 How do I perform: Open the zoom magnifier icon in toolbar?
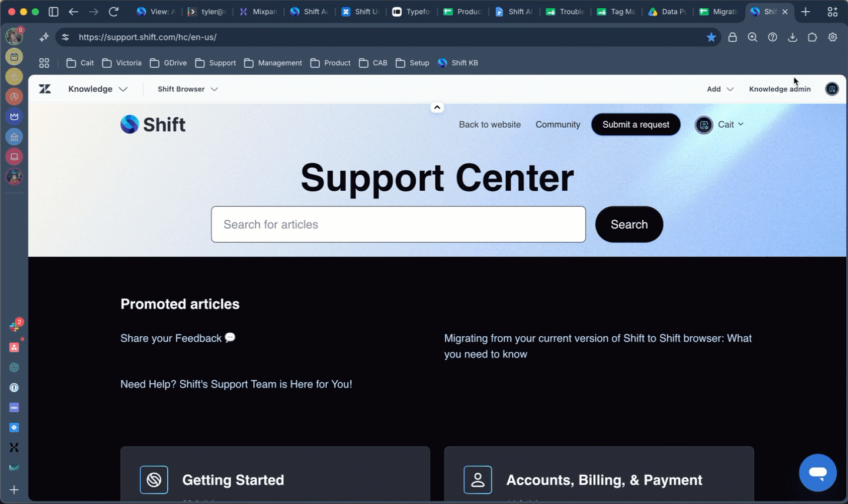[753, 37]
